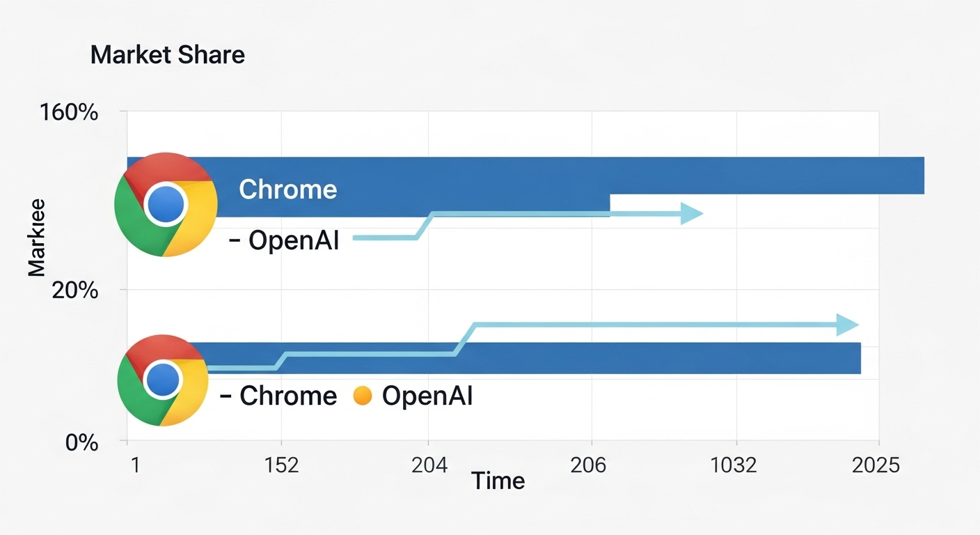Click the upper light-blue arrowhead

tap(692, 214)
